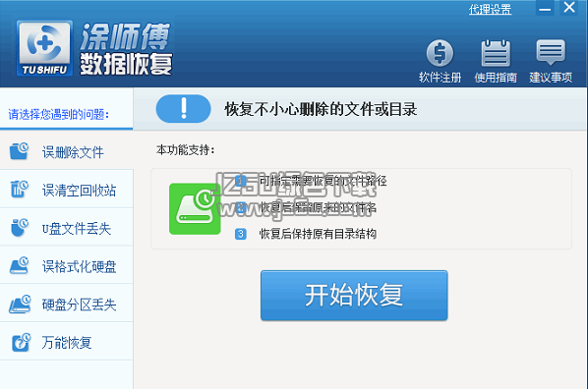Click the 万能恢复 question mark icon
Viewport: 588px width, 389px height.
coord(21,342)
